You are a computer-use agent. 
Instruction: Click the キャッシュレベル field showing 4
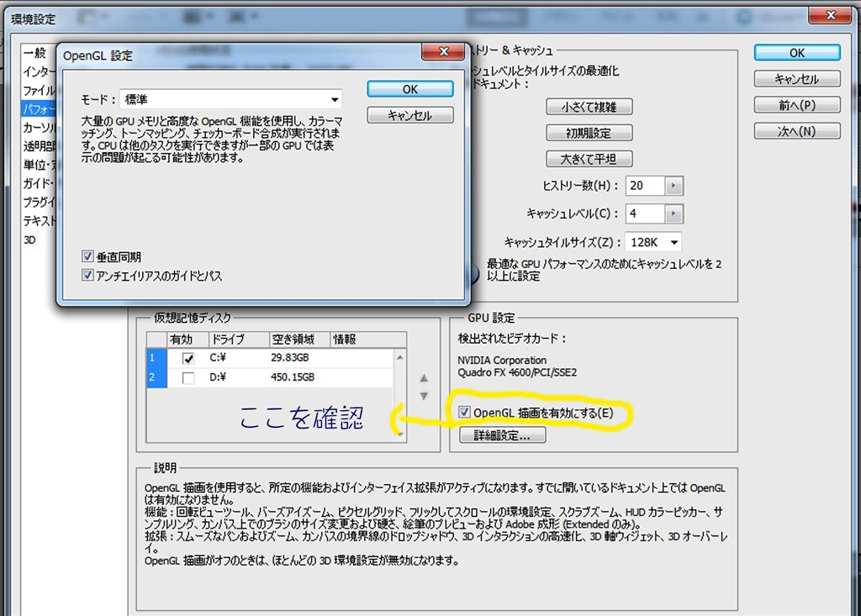[645, 213]
